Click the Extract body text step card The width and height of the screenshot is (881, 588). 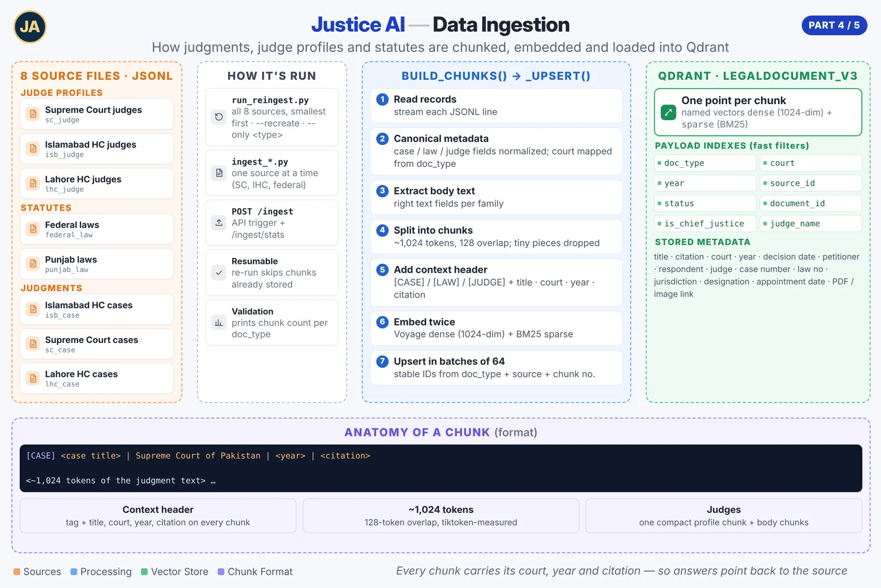(496, 197)
